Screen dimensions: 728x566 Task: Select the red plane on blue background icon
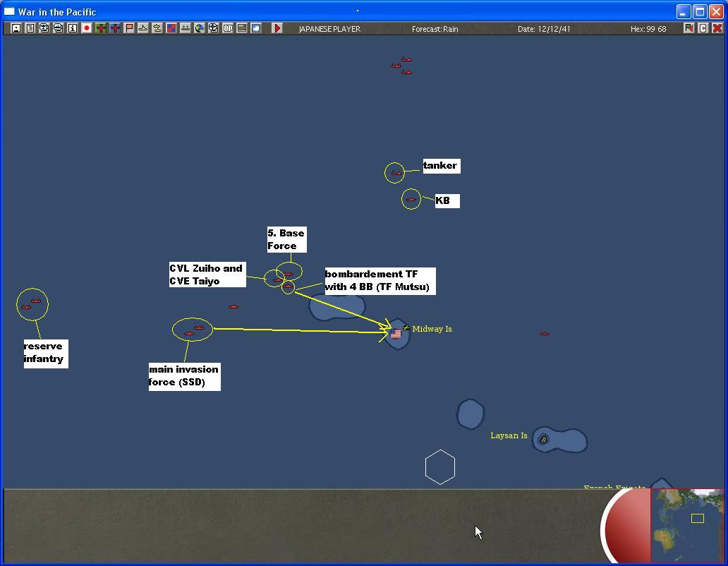[x=115, y=28]
